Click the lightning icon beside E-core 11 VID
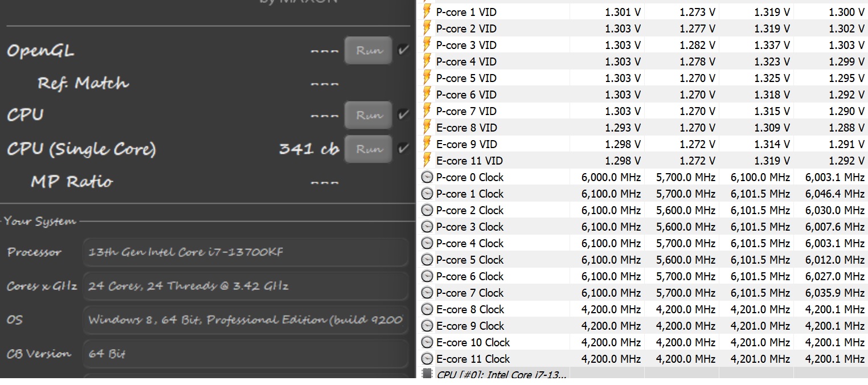Image resolution: width=868 pixels, height=385 pixels. (427, 161)
